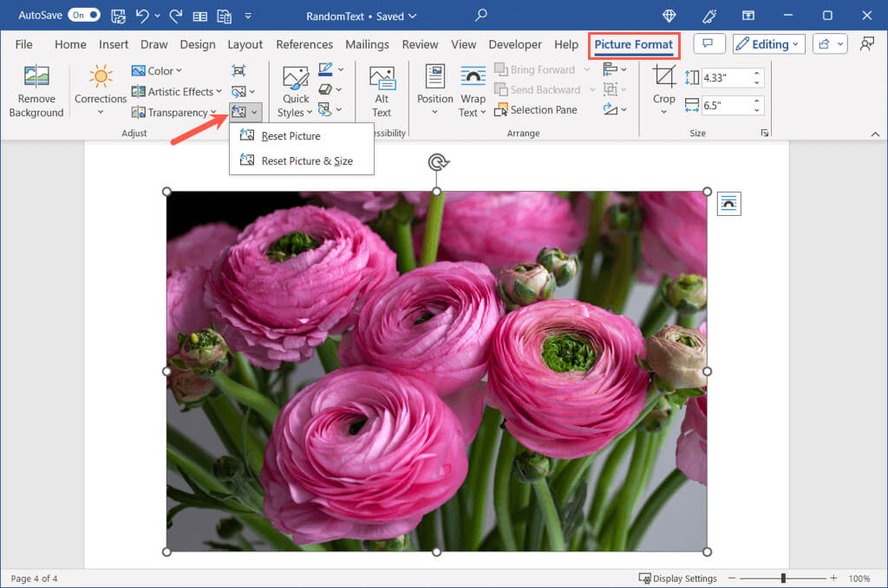
Task: Open Layout Options beside the image
Action: point(728,203)
